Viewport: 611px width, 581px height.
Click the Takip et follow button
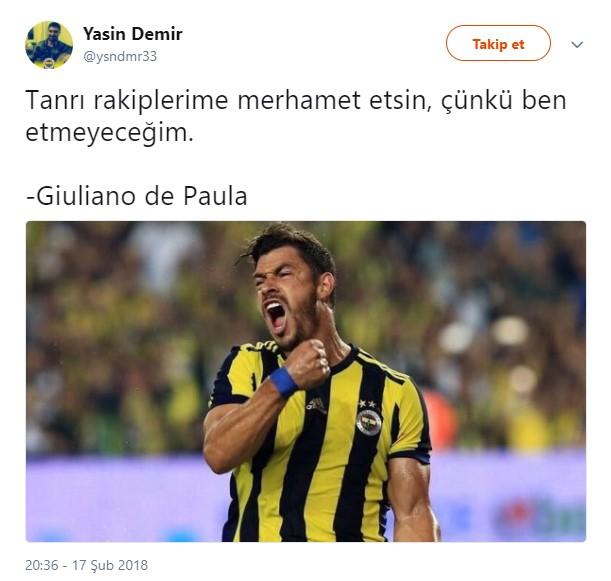pos(498,43)
